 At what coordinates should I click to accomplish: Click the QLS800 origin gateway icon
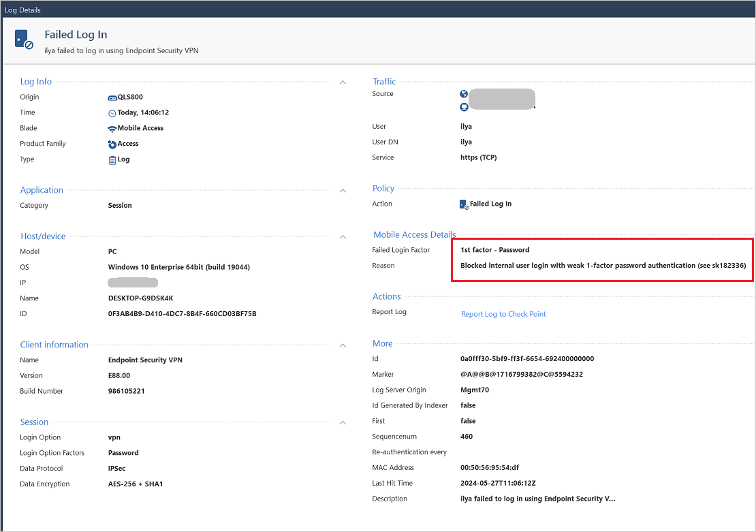pos(112,97)
